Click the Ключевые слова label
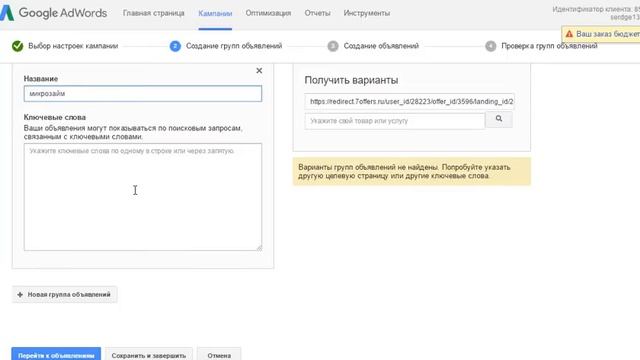Viewport: 640px width, 360px height. coord(55,117)
